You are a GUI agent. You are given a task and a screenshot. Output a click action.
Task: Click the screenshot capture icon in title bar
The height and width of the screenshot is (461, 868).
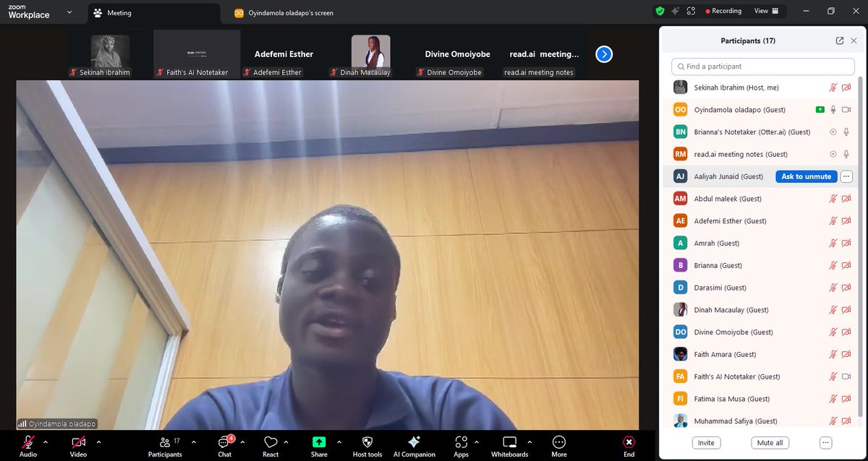(x=692, y=11)
